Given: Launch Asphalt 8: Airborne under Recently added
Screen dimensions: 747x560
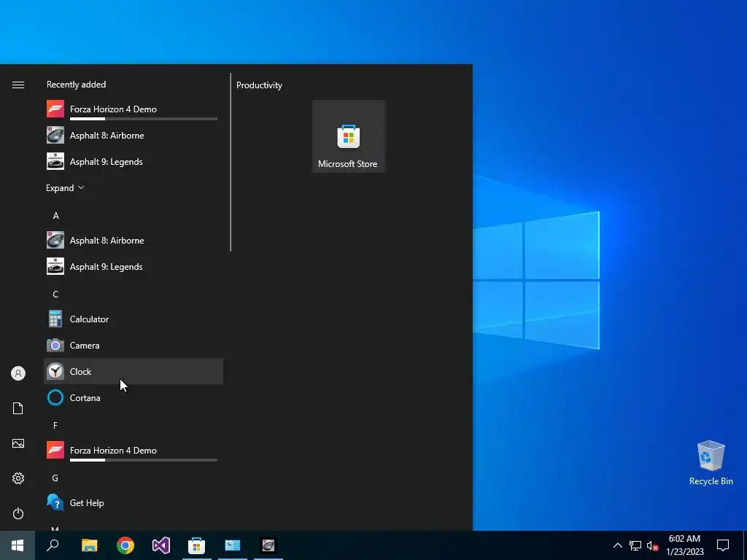Looking at the screenshot, I should tap(133, 135).
